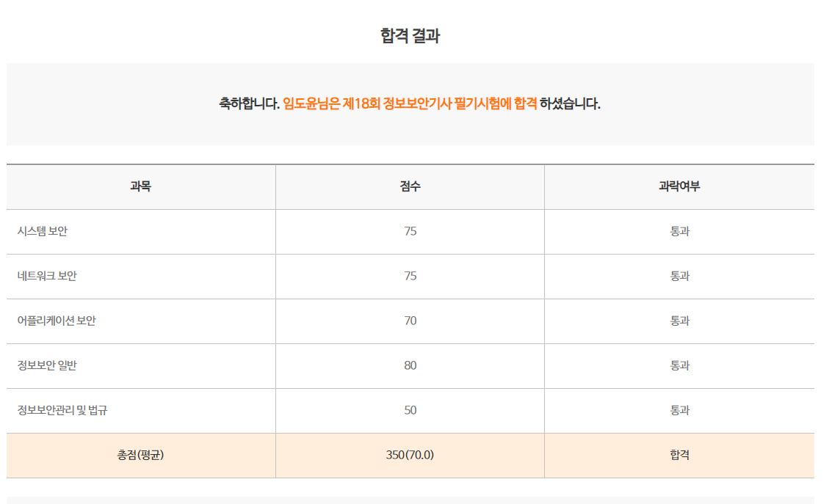Click 통과 status for 정보보안관리 및 법규
The width and height of the screenshot is (832, 504).
coord(680,410)
